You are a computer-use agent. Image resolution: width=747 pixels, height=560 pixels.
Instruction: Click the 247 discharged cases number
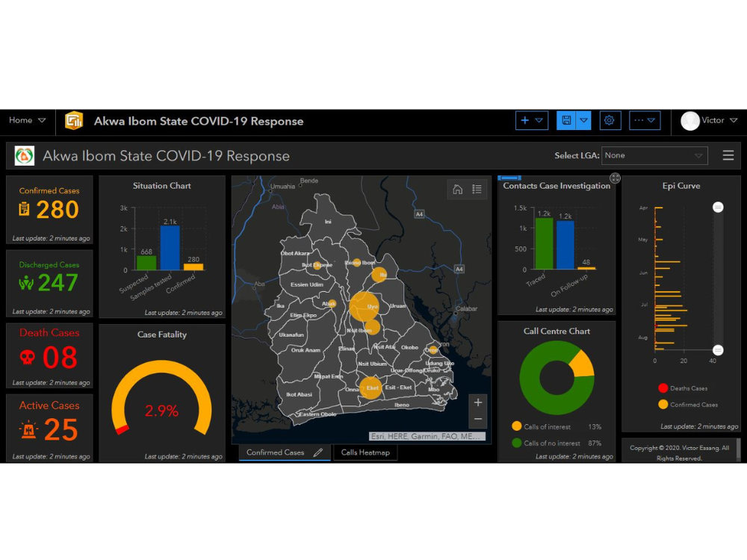pyautogui.click(x=58, y=283)
